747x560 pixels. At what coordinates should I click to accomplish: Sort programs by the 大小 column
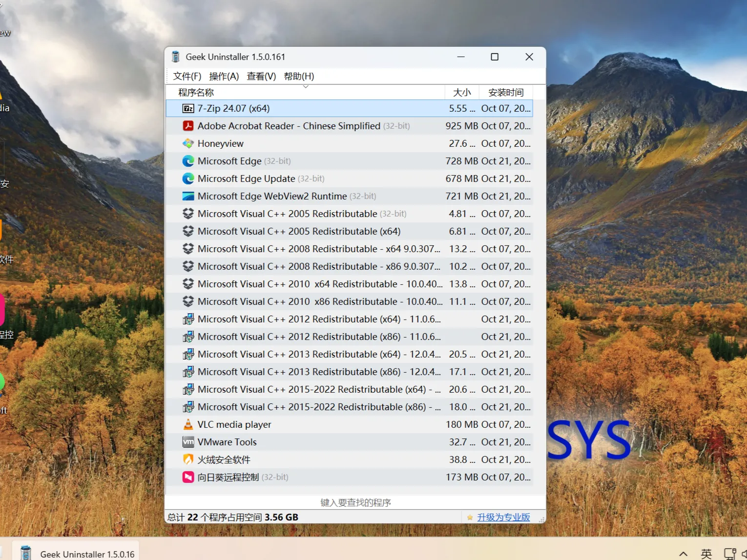click(462, 92)
